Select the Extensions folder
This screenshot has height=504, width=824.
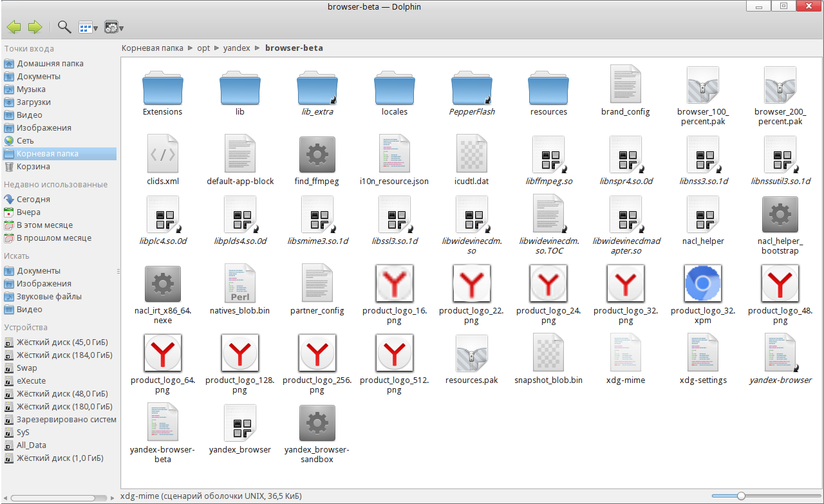[162, 94]
